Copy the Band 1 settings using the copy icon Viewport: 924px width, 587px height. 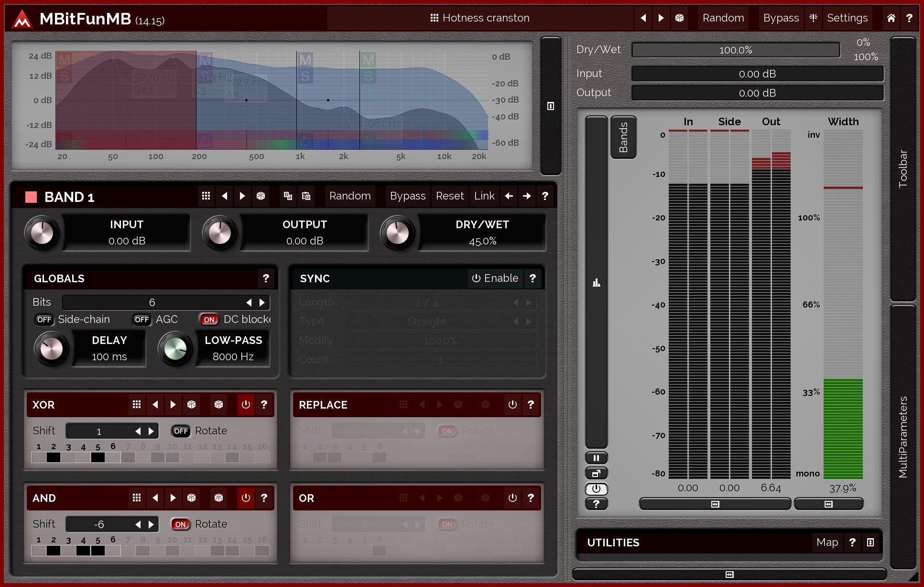coord(288,196)
